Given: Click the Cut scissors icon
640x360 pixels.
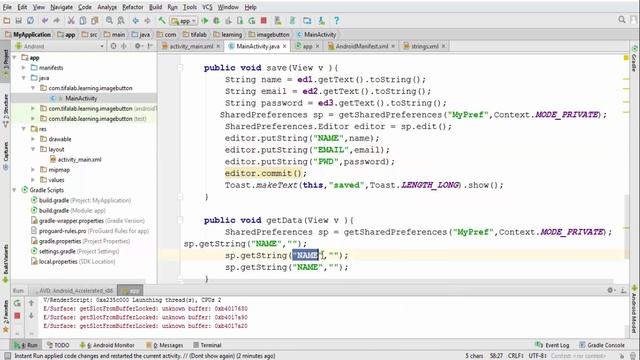Looking at the screenshot, I should tap(71, 20).
